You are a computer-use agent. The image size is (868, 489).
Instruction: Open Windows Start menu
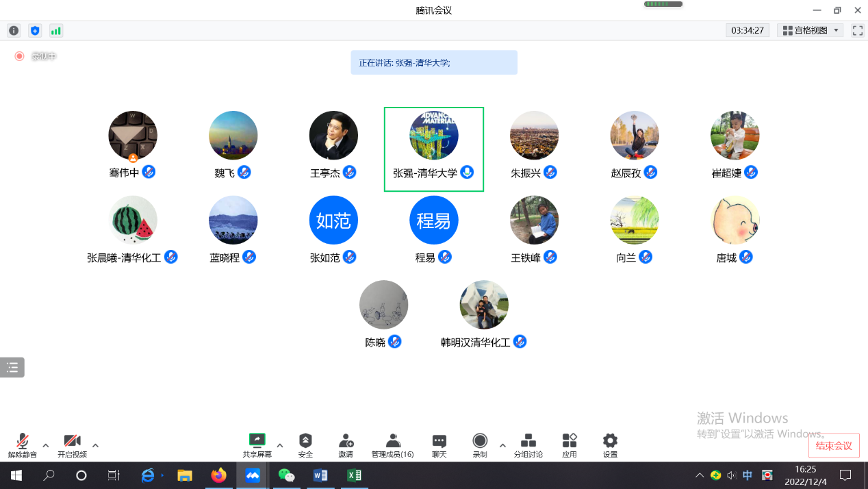click(x=16, y=475)
